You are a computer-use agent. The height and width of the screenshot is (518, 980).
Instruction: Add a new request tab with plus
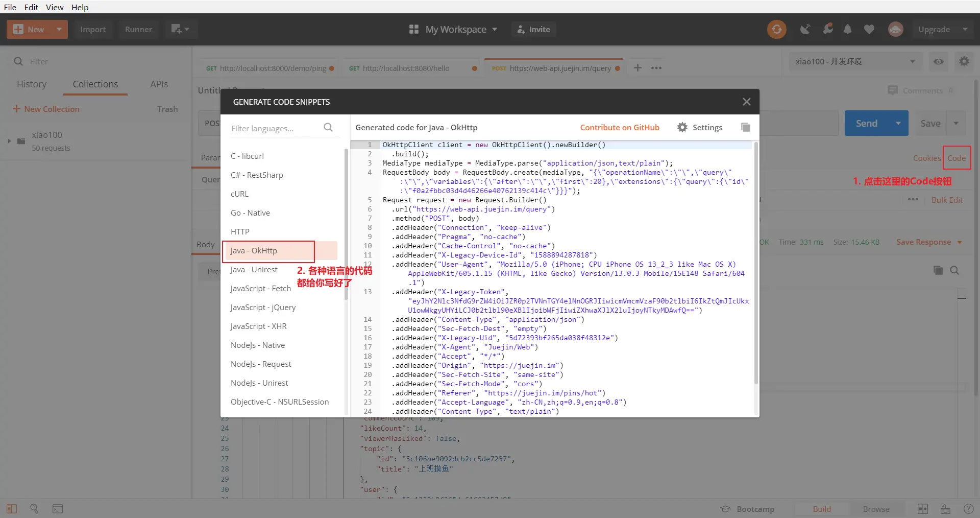(x=638, y=67)
